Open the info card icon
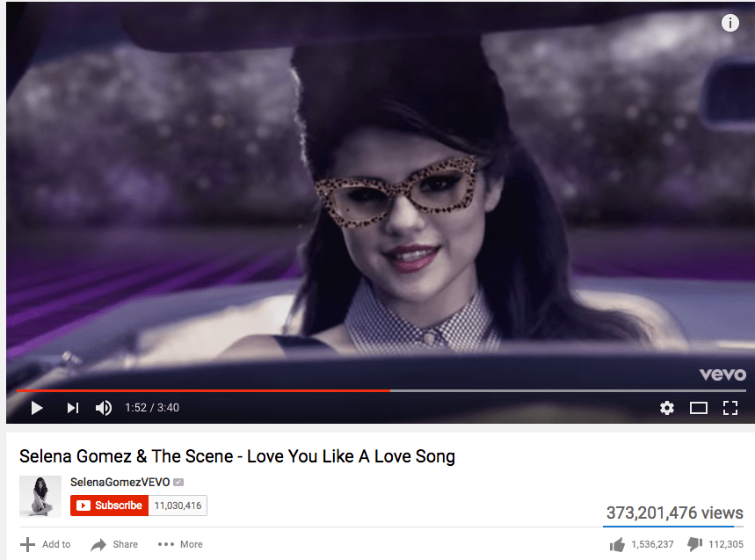Screen dimensions: 755x560 730,23
